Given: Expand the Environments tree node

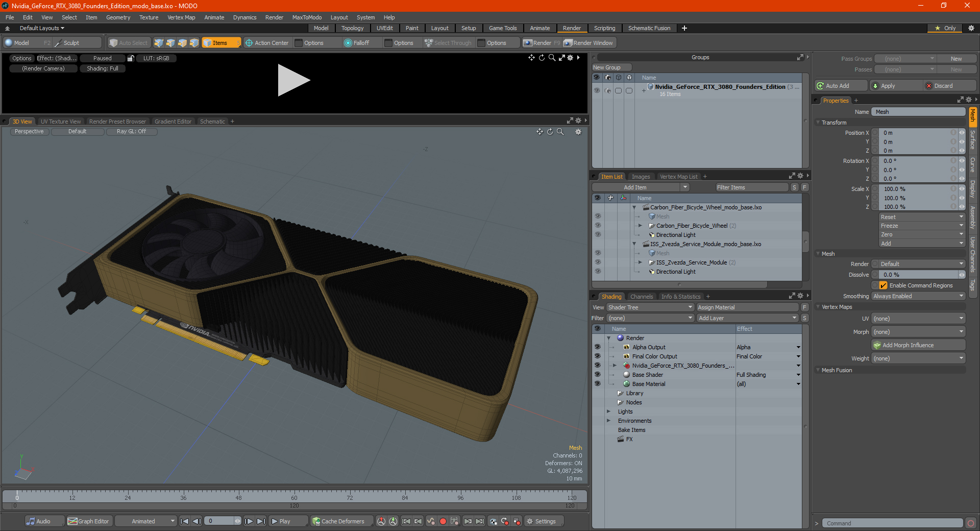Looking at the screenshot, I should pyautogui.click(x=608, y=421).
